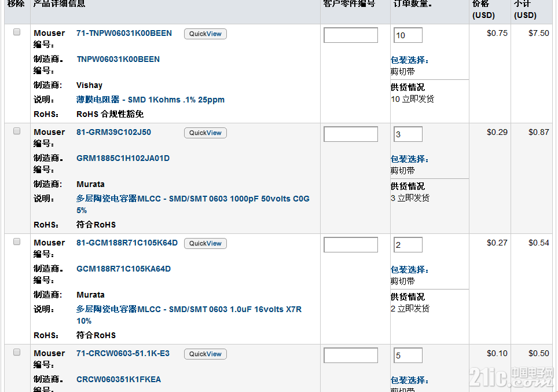Screen dimensions: 558x392
Task: Click the quantity field for 71-CRCW0603-51.1K-E3
Action: [408, 356]
